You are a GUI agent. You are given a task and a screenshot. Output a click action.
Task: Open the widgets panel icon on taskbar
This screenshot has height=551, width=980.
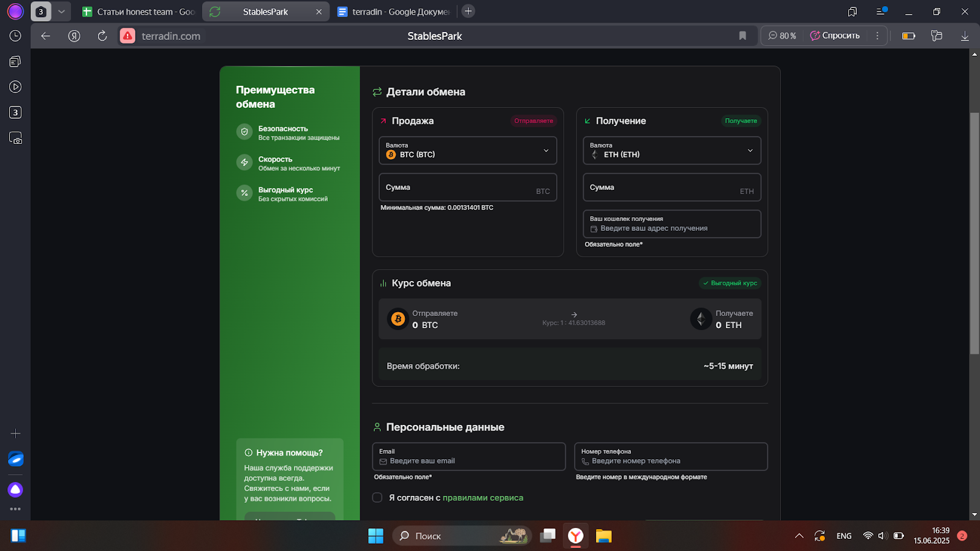[18, 536]
